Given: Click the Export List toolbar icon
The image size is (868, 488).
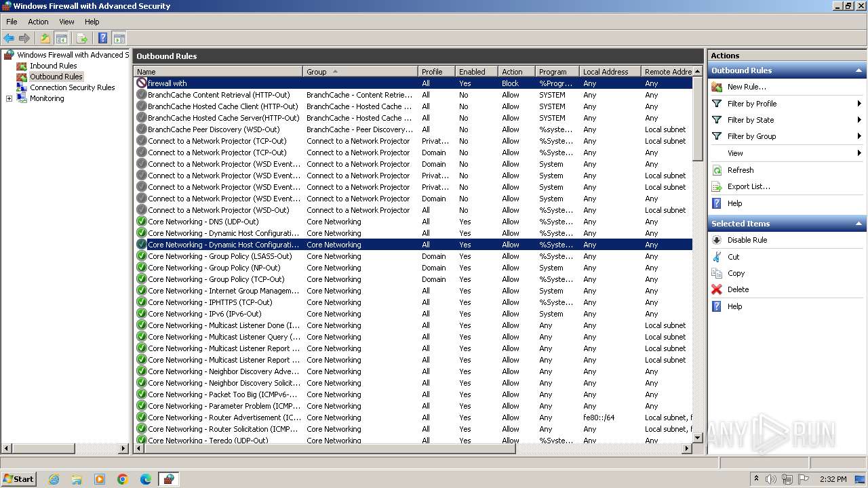Looking at the screenshot, I should tap(82, 39).
